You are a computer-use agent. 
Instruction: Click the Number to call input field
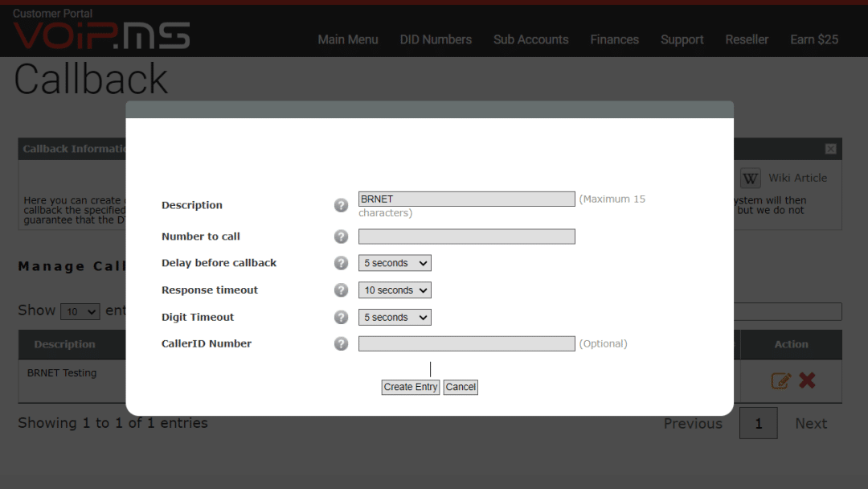click(x=466, y=236)
